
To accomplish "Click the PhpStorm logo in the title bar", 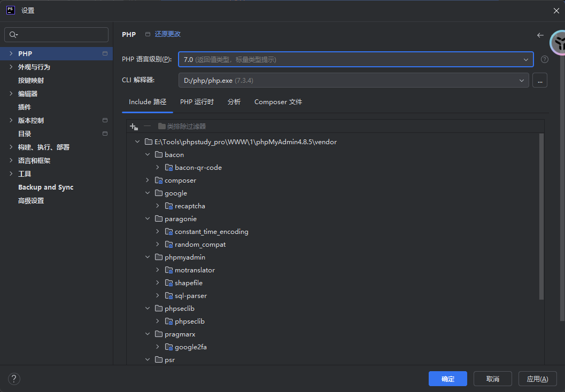I will tap(11, 10).
